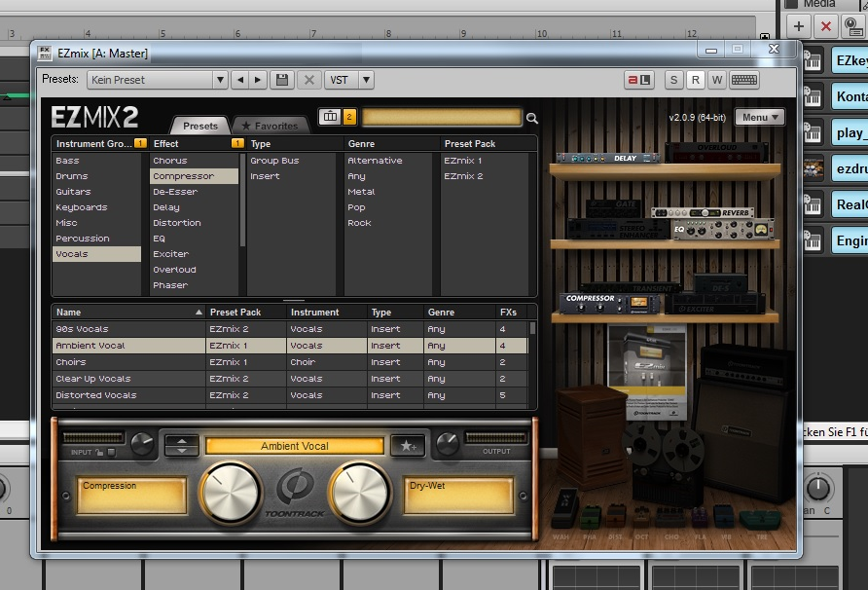
Task: Click the results list scrollbar
Action: click(532, 328)
